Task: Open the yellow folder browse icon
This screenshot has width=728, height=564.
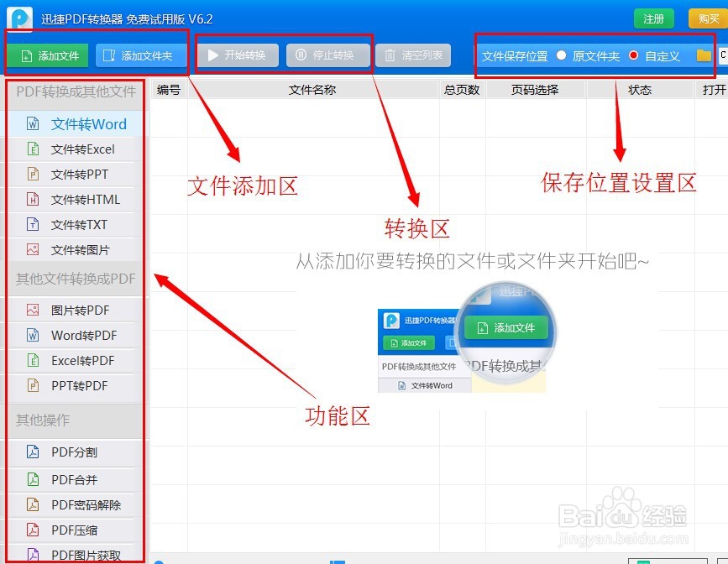Action: tap(704, 55)
